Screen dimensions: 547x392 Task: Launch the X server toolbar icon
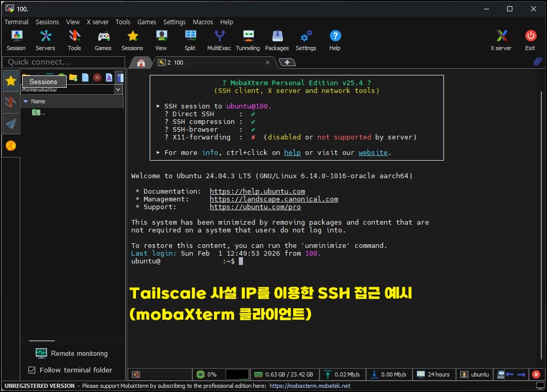pos(501,40)
